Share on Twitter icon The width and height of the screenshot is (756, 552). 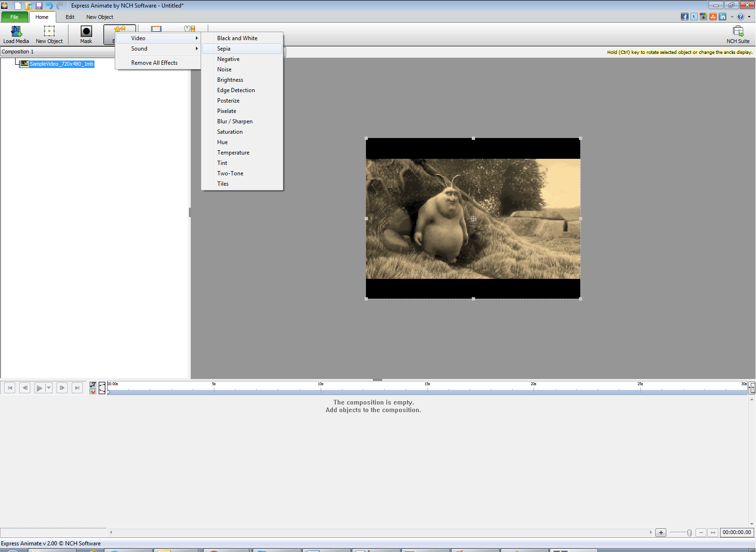pyautogui.click(x=694, y=17)
